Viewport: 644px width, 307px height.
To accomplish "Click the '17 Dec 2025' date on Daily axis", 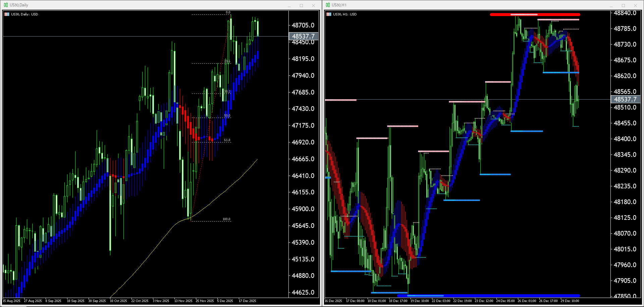I will pos(248,301).
